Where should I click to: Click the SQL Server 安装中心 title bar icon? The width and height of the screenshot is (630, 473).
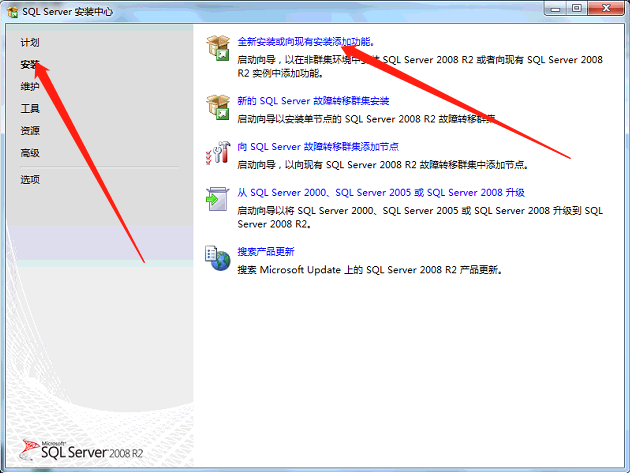point(13,9)
